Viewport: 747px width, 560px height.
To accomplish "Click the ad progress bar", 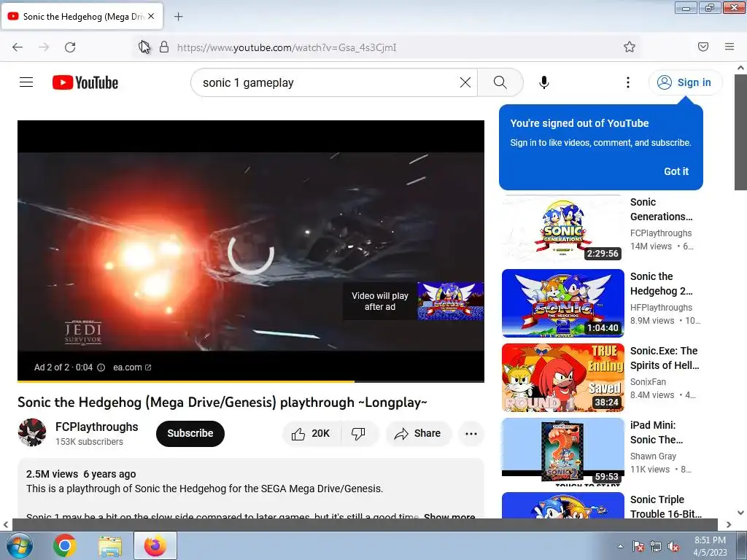I will 251,381.
